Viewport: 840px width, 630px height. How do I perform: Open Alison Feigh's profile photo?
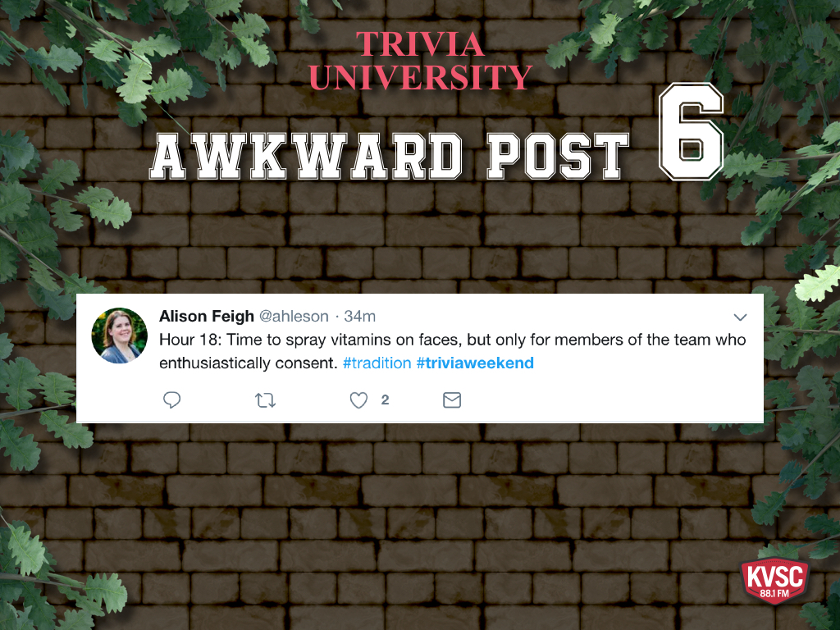tap(119, 336)
